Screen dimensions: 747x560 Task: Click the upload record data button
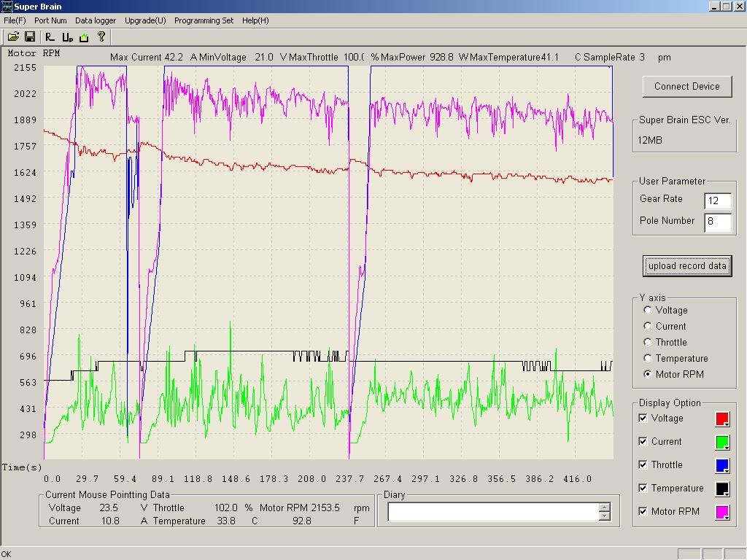(x=687, y=265)
